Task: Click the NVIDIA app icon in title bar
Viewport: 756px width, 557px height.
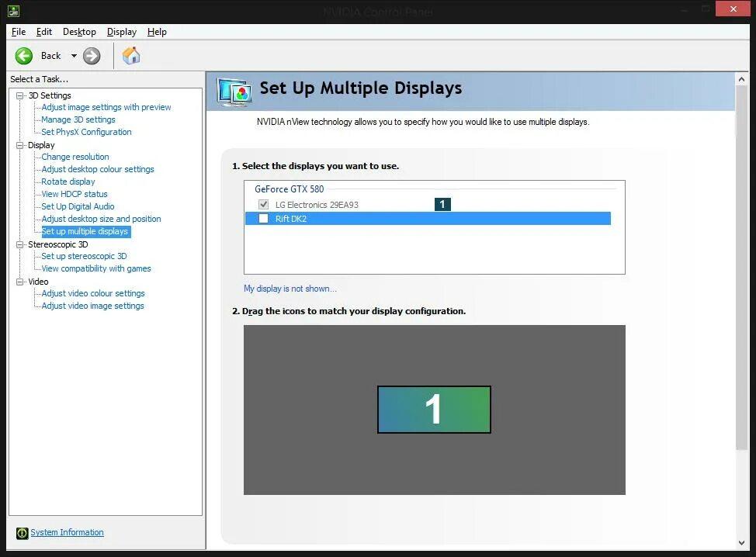Action: (x=13, y=10)
